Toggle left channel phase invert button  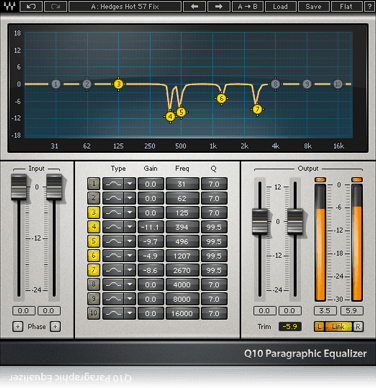pos(18,326)
